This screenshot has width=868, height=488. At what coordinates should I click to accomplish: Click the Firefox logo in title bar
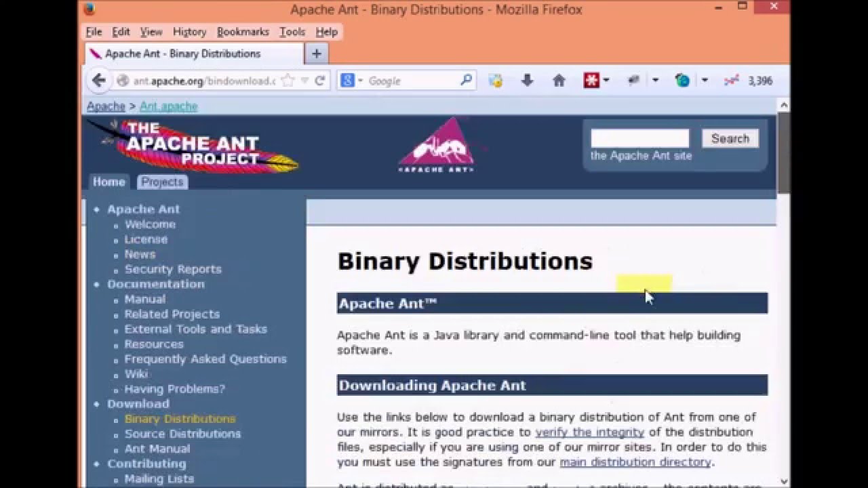pos(90,9)
